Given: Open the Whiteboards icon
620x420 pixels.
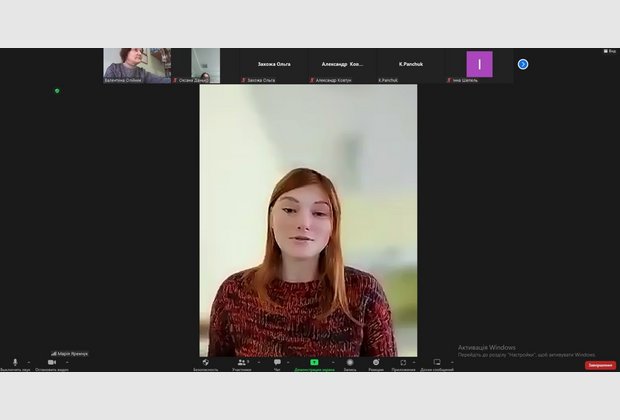Looking at the screenshot, I should (437, 362).
